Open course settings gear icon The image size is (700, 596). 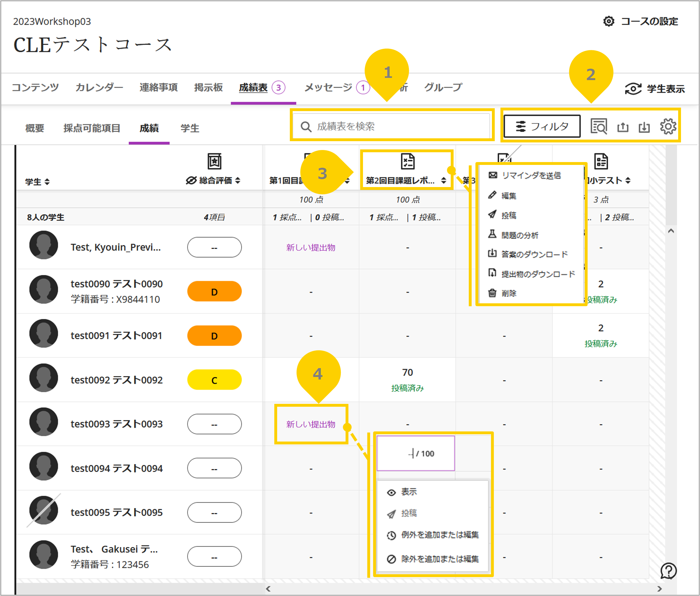click(x=608, y=21)
